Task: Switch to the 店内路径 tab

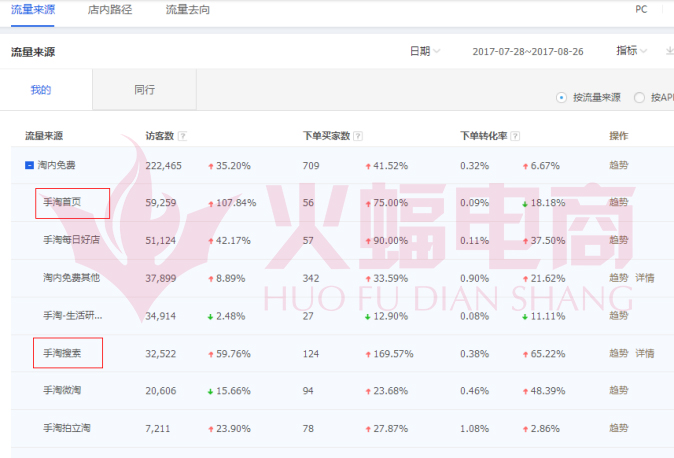Action: (110, 10)
